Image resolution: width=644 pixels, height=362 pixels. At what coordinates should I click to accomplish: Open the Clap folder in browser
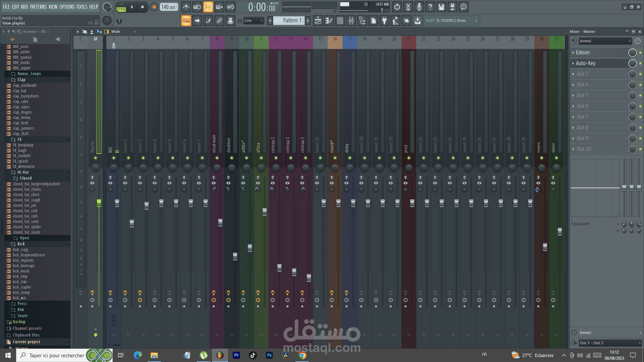[21, 80]
